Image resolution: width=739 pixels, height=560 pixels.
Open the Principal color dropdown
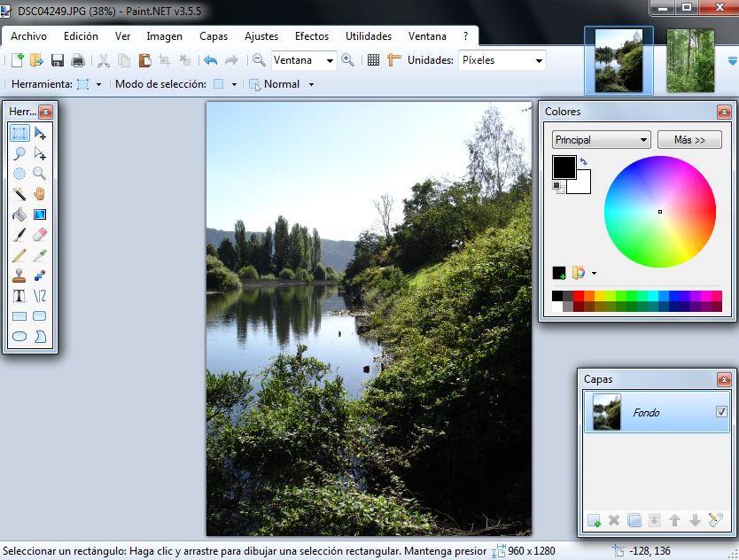point(601,140)
